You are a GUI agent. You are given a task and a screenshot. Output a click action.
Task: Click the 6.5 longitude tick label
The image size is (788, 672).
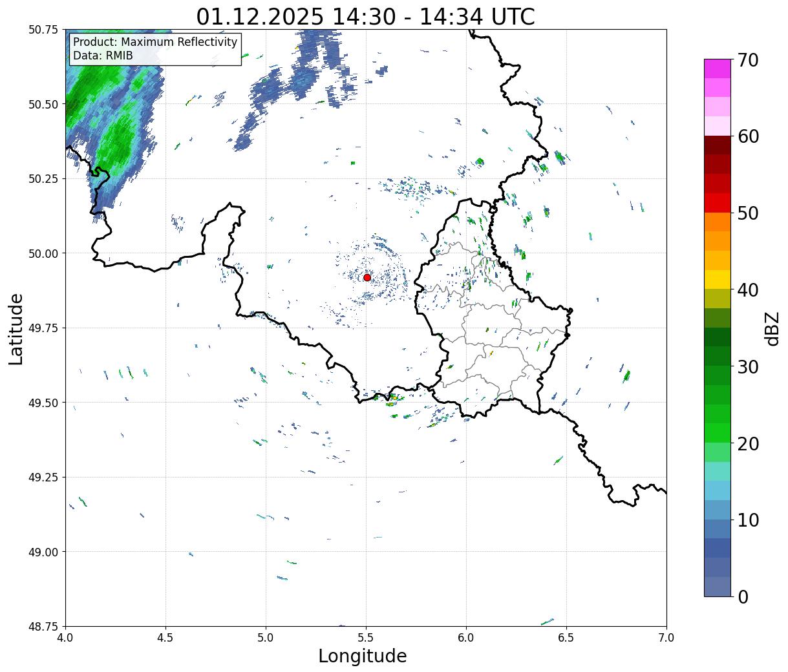coord(566,638)
